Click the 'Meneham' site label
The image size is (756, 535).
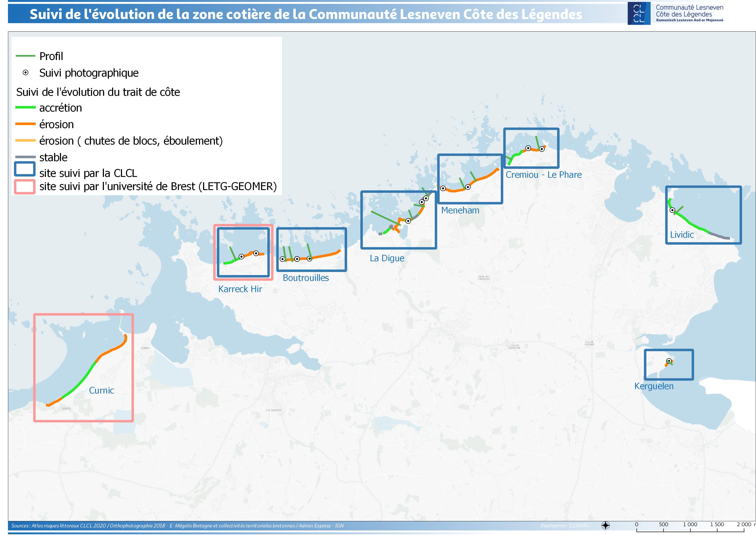tap(460, 210)
